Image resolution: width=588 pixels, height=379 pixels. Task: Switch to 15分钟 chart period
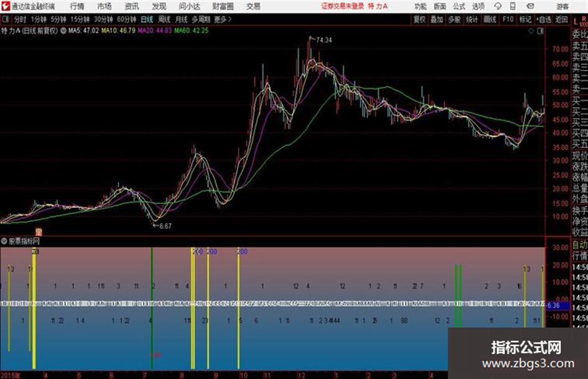pyautogui.click(x=80, y=19)
